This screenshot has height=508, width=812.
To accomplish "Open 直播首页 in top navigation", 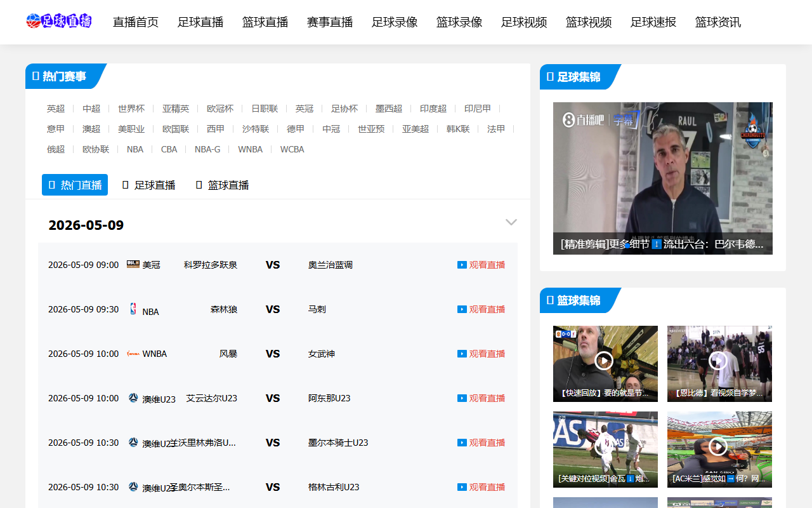I will click(136, 22).
